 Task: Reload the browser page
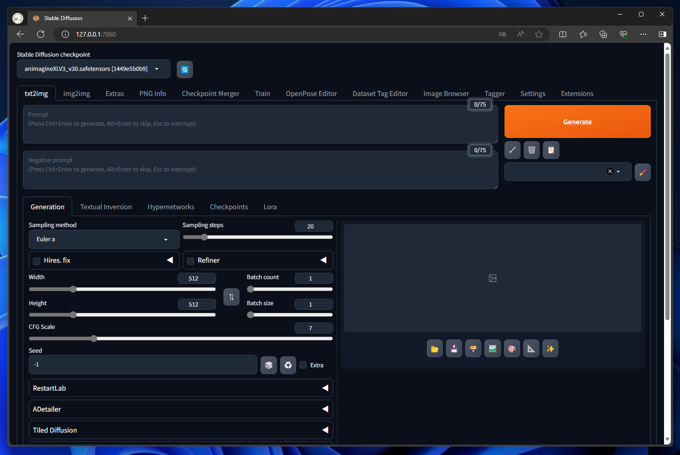41,34
